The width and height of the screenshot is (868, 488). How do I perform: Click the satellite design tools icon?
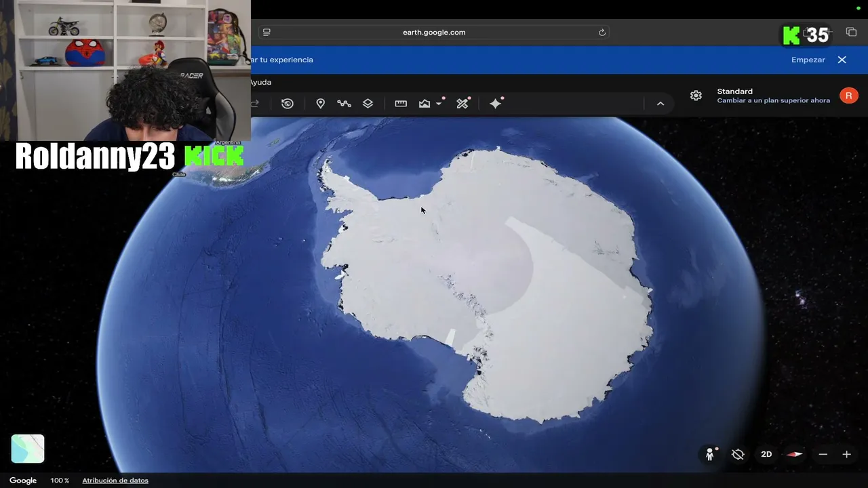[x=462, y=104]
